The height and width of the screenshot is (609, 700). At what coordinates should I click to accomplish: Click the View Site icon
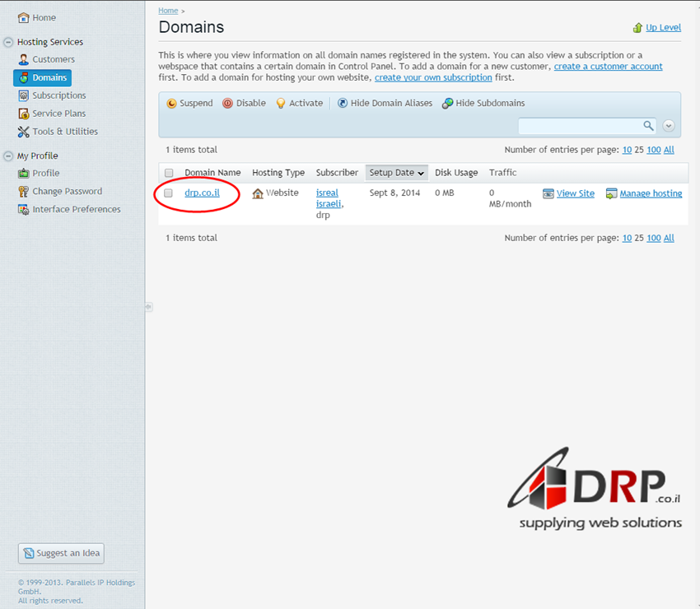(548, 193)
